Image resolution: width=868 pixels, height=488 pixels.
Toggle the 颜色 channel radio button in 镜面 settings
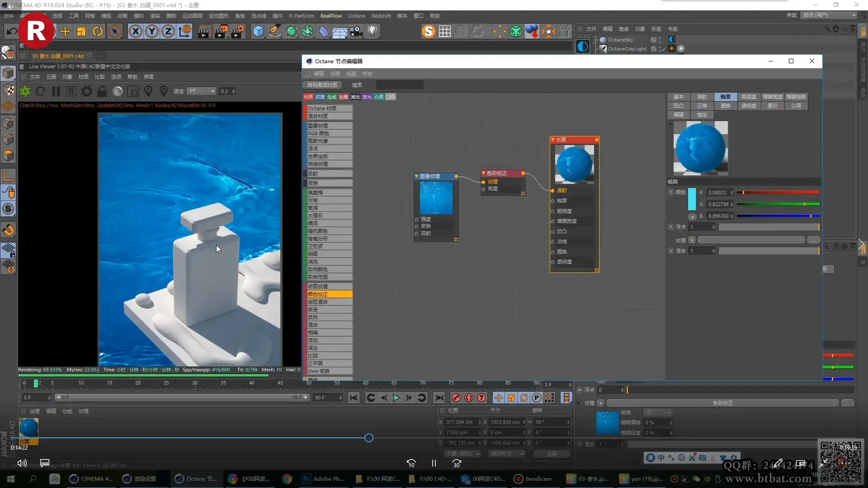(x=671, y=192)
